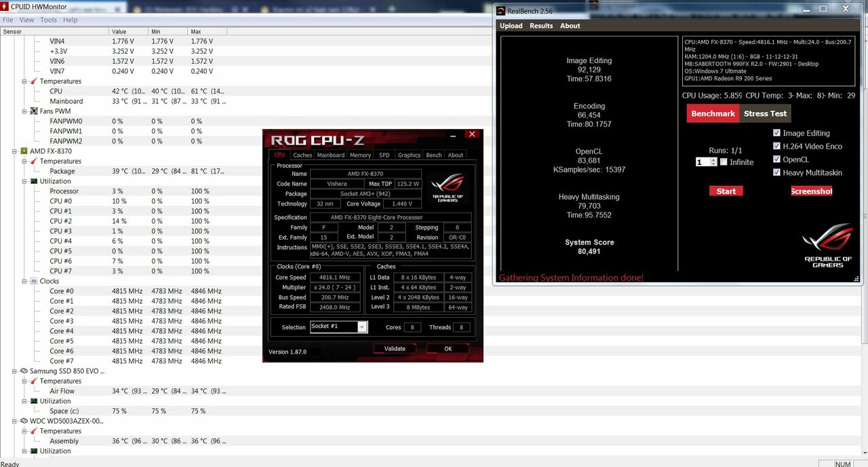Screen dimensions: 868x467
Task: Switch to the Graphics tab in CPU-Z
Action: point(409,155)
